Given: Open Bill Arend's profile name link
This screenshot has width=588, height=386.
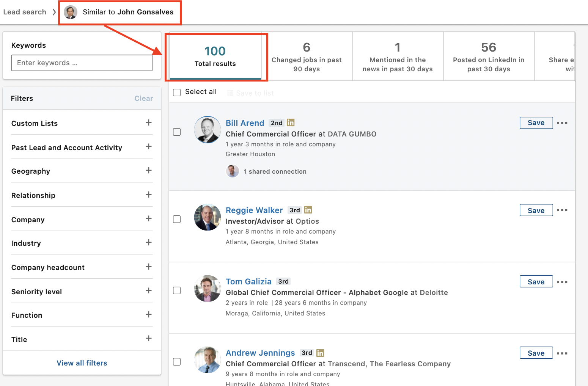Looking at the screenshot, I should click(x=245, y=123).
